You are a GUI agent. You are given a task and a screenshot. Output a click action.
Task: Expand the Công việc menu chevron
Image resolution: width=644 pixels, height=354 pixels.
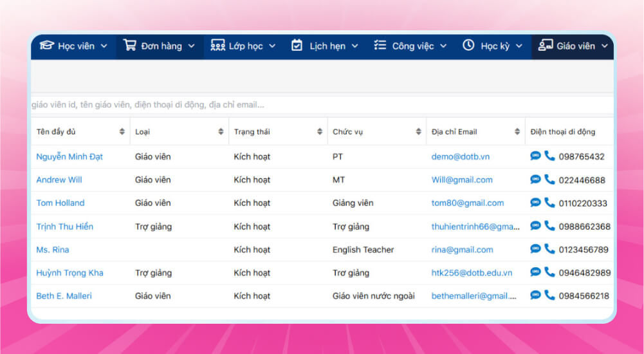[x=443, y=46]
